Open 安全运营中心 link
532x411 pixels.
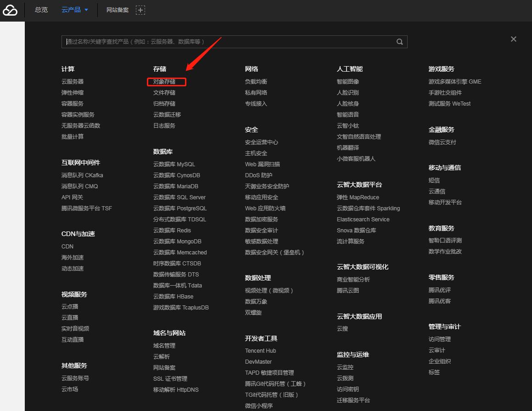(262, 142)
